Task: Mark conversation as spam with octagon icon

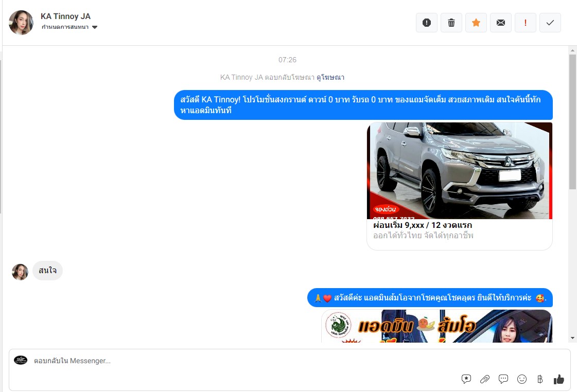Action: coord(427,23)
